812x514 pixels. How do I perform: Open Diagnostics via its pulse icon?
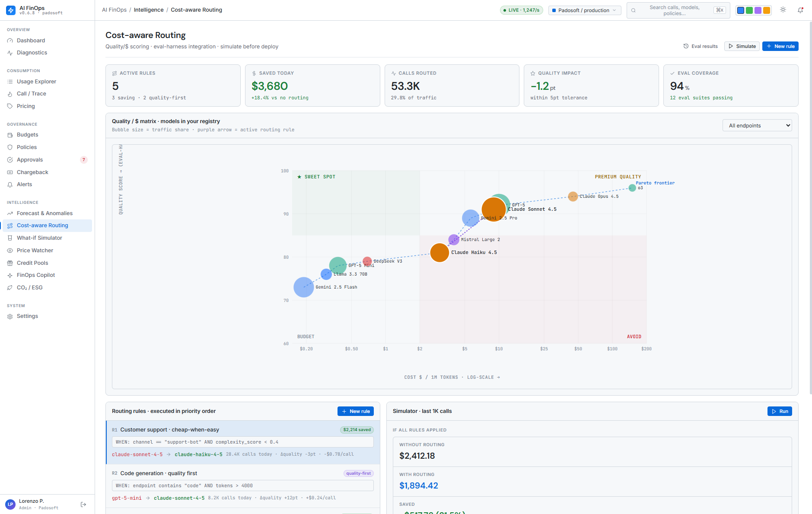point(10,53)
